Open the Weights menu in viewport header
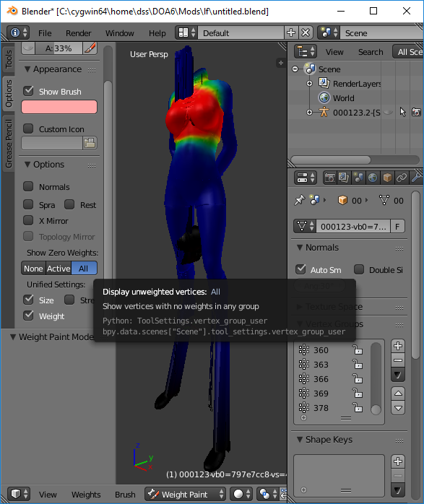 (x=86, y=495)
